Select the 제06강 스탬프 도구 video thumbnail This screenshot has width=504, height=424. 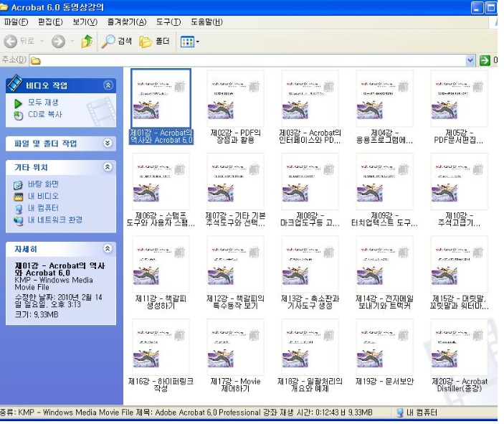[161, 182]
